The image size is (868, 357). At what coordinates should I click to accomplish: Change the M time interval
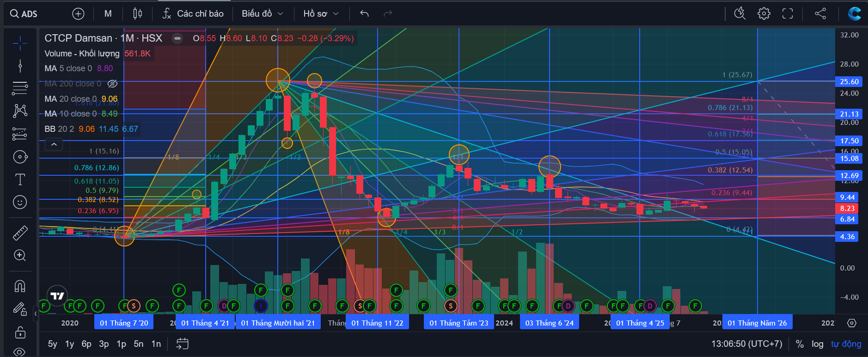108,14
